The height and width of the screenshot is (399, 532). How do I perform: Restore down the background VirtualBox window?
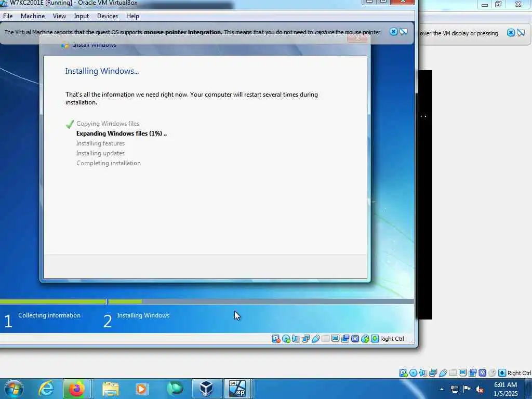[498, 4]
